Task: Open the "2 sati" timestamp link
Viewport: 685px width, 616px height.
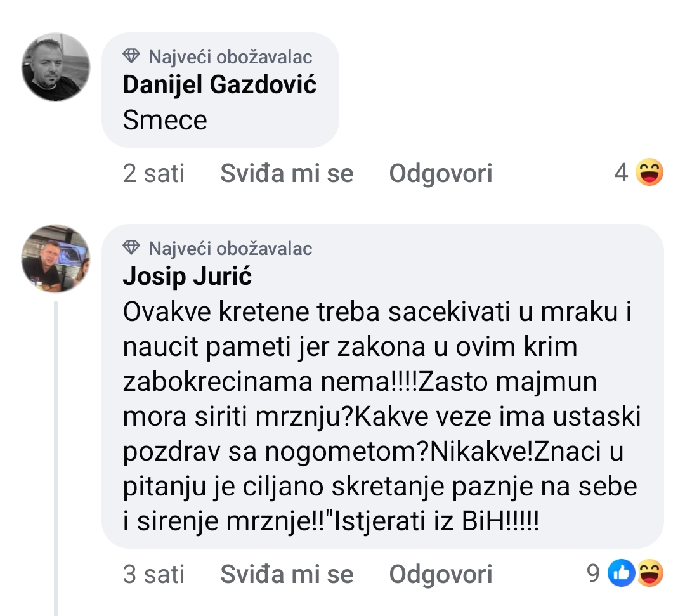Action: click(x=153, y=173)
